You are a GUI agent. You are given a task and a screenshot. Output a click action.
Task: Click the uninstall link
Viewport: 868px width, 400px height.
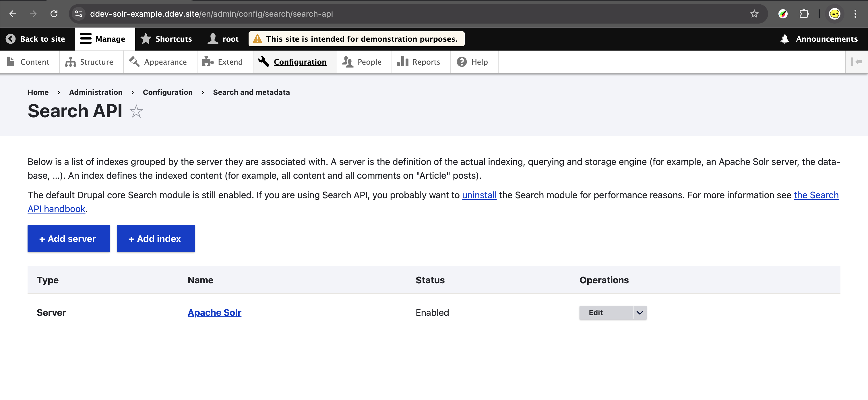[x=479, y=195]
